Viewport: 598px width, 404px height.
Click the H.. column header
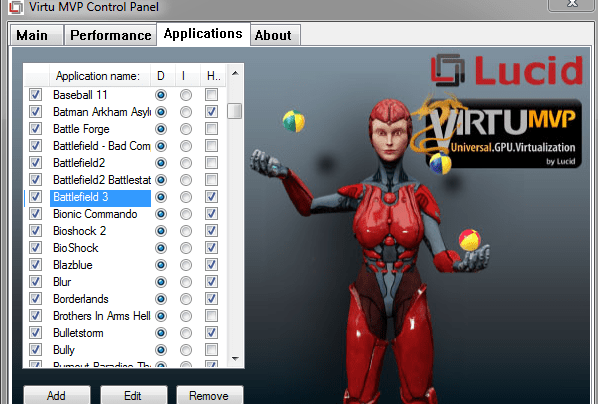214,76
